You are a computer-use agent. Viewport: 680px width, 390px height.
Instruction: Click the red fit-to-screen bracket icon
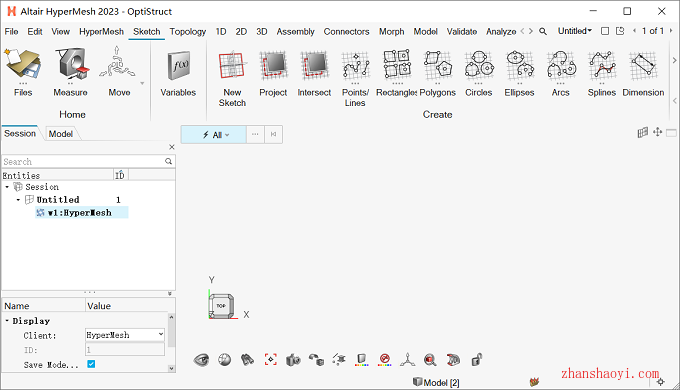click(271, 360)
